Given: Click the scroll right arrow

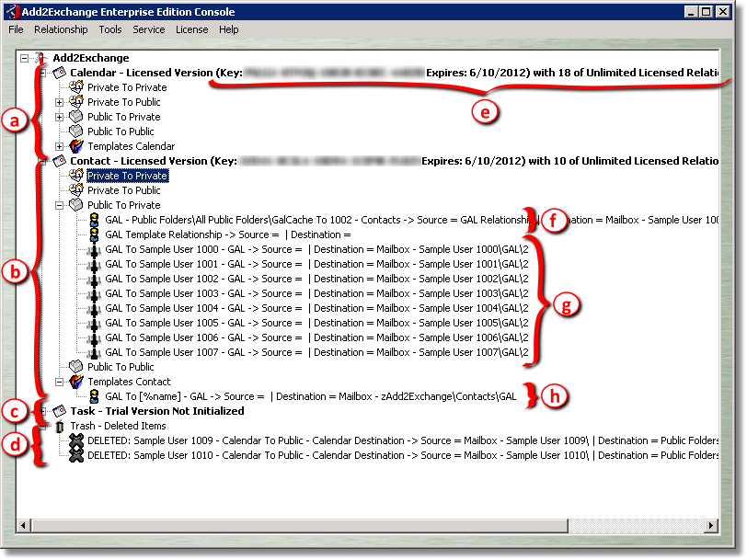Looking at the screenshot, I should pyautogui.click(x=710, y=526).
